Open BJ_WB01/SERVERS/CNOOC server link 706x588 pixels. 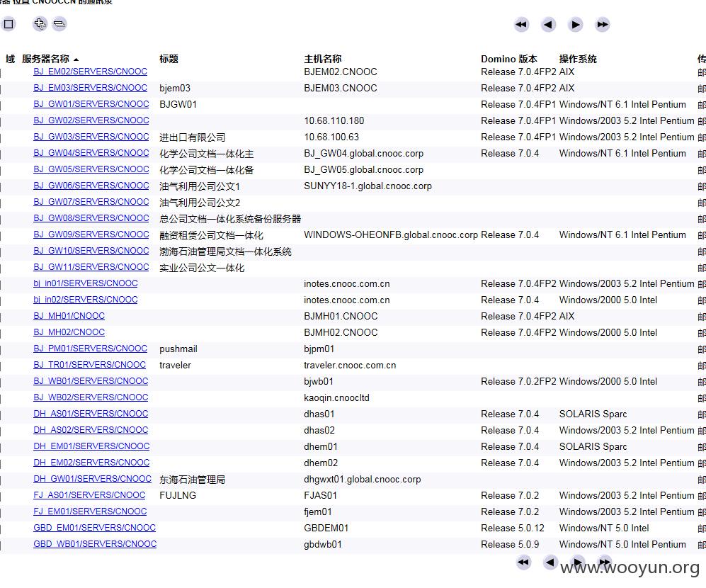pos(91,380)
